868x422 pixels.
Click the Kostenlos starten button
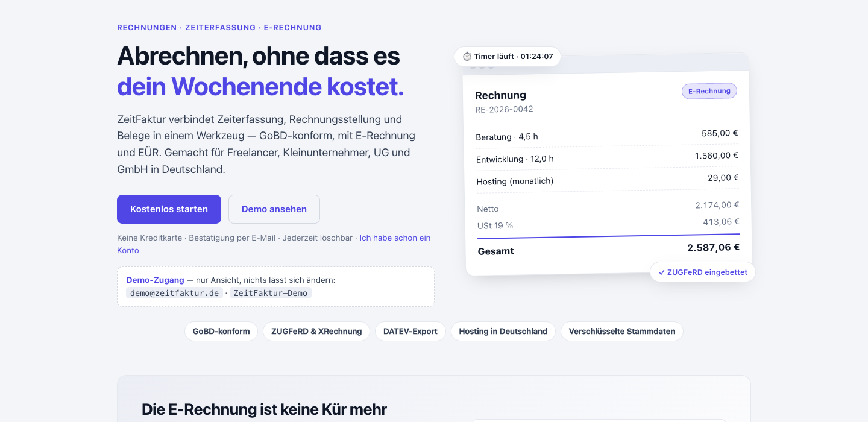point(169,209)
